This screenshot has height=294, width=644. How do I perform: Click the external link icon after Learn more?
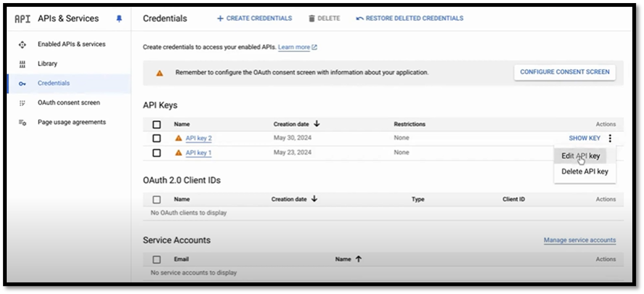pyautogui.click(x=315, y=47)
